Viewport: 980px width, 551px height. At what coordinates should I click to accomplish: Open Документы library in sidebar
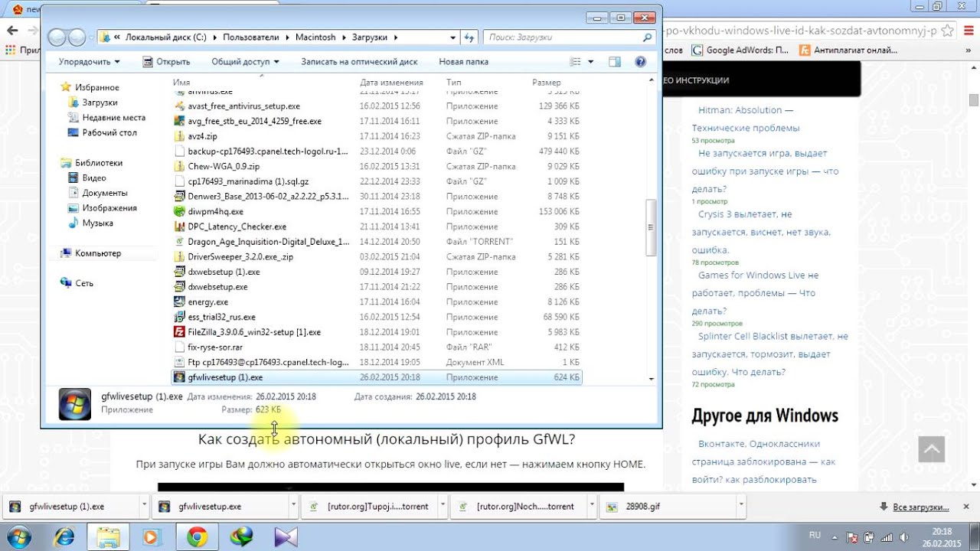(105, 193)
